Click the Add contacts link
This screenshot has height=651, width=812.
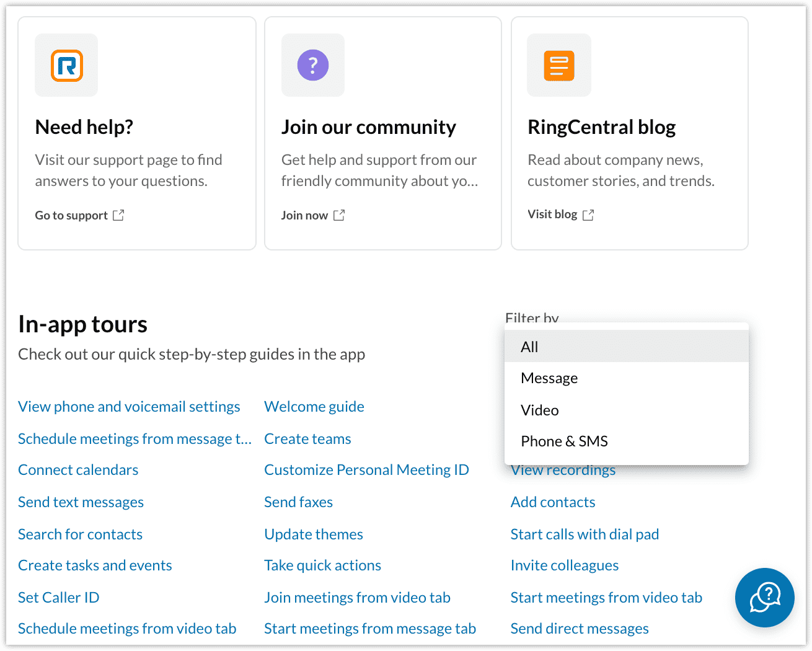552,502
